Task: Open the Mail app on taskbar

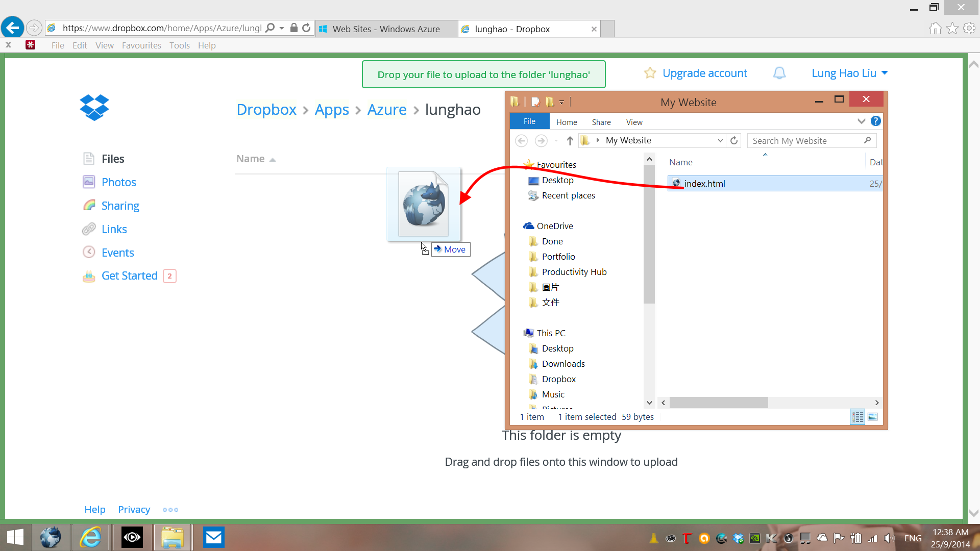Action: pyautogui.click(x=213, y=537)
